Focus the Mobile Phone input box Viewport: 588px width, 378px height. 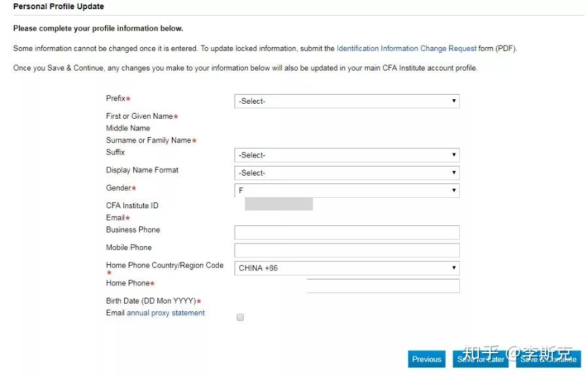[346, 250]
